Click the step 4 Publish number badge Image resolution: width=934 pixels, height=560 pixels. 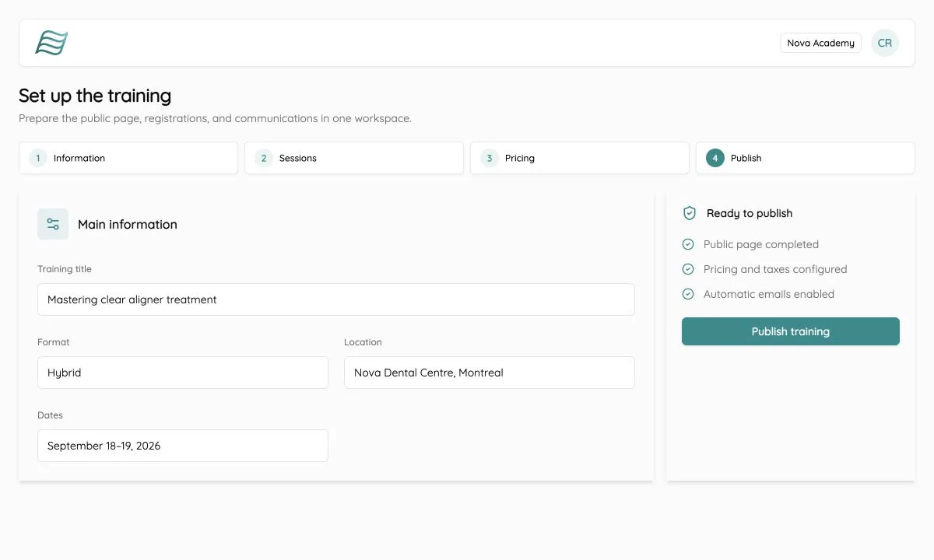(x=715, y=158)
